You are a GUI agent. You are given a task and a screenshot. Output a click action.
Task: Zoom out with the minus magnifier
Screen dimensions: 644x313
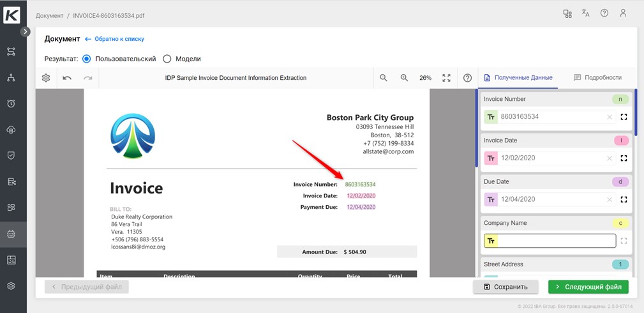384,78
